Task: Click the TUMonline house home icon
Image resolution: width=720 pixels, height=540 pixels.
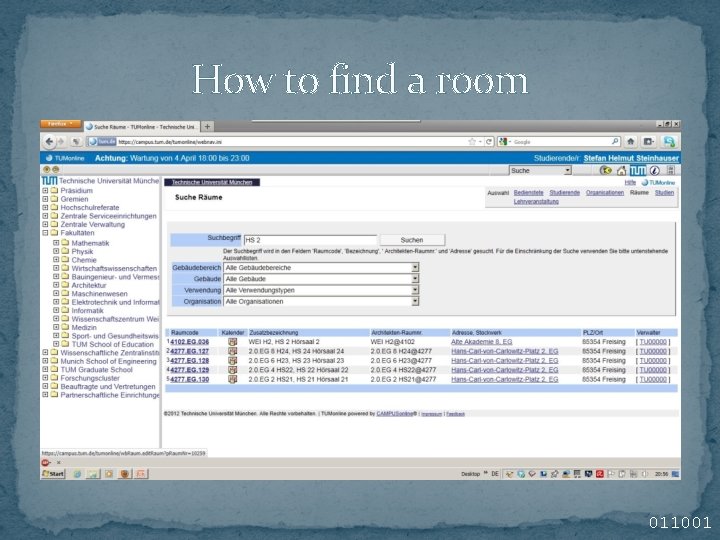Action: tap(621, 171)
